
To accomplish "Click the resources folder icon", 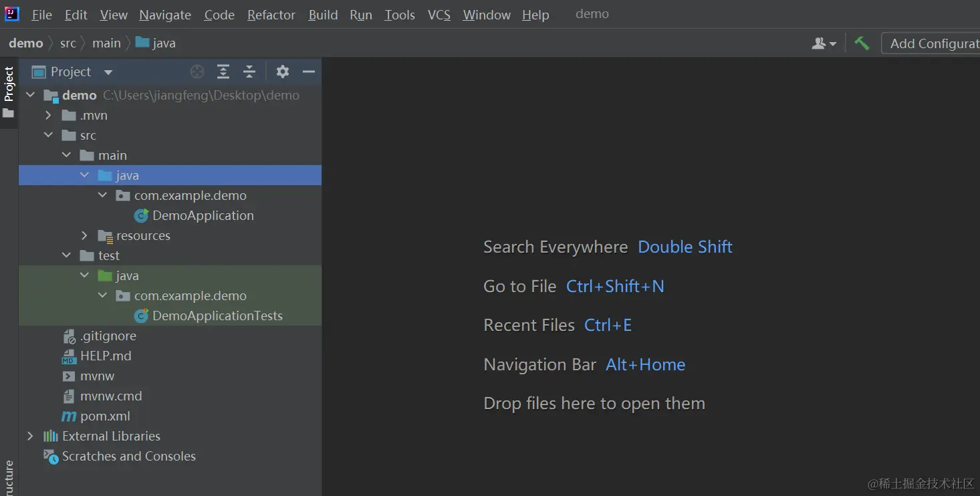I will [105, 236].
